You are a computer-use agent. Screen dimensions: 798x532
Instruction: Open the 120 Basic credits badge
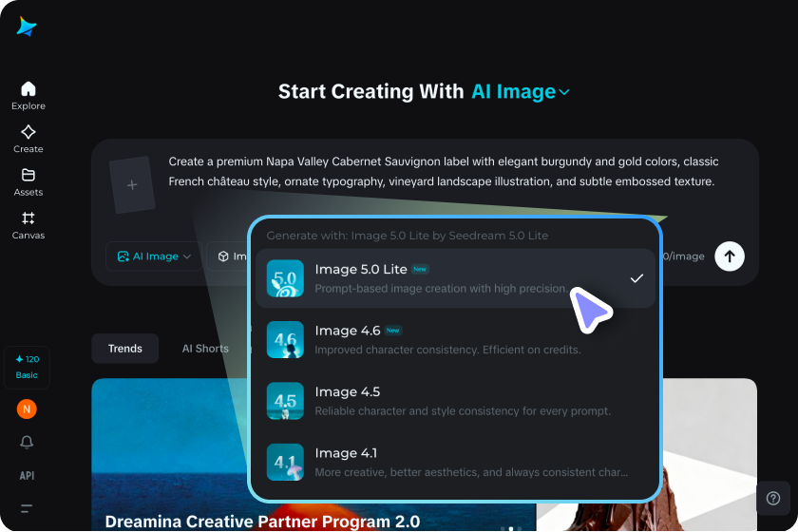(x=27, y=367)
